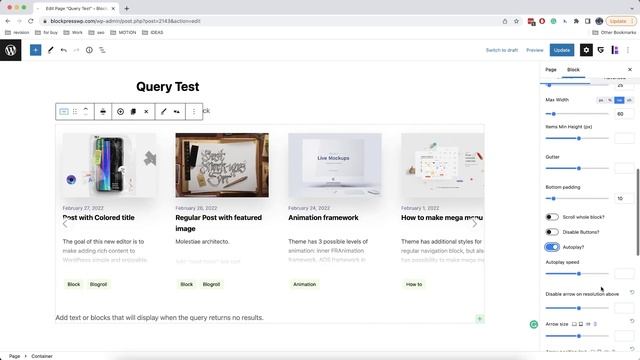Select % unit for Max Width
This screenshot has height=360, width=640.
coord(610,100)
